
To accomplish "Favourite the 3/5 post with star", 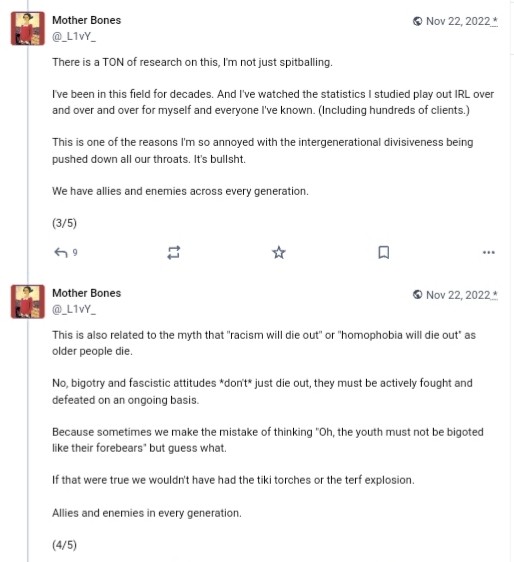I will (279, 252).
